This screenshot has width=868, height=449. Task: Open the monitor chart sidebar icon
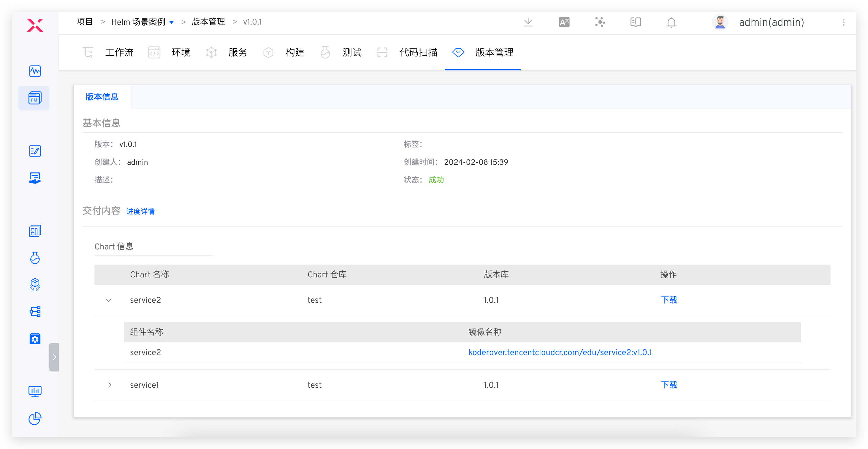coord(35,391)
